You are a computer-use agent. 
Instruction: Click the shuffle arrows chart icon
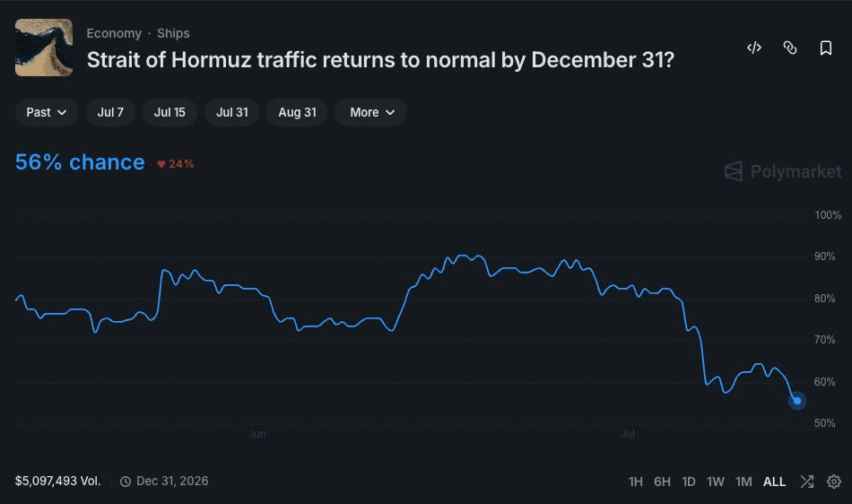point(807,482)
